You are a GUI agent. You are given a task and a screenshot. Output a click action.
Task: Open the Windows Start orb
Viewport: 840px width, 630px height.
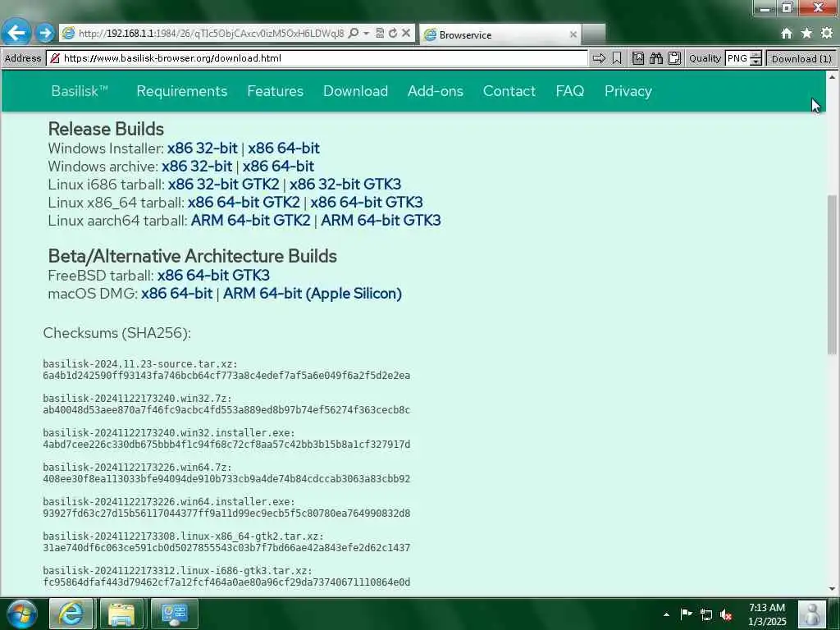[21, 614]
